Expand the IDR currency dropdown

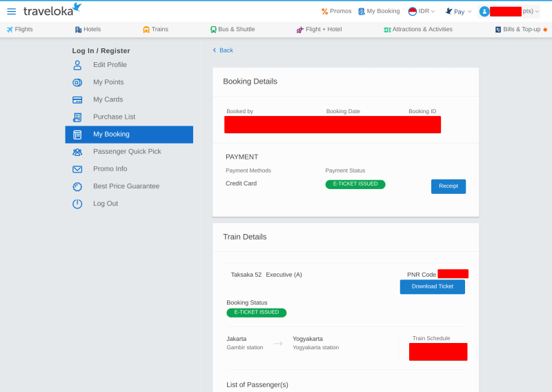click(422, 11)
